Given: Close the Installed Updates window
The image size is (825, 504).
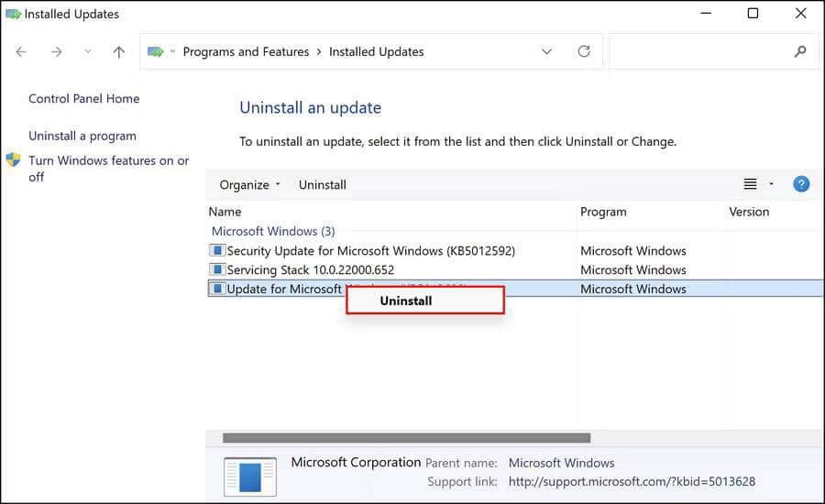Looking at the screenshot, I should tap(801, 13).
